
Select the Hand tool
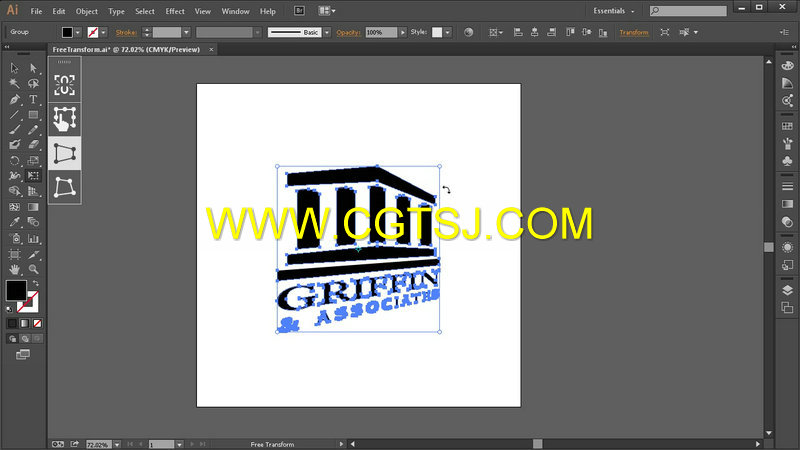tap(14, 269)
